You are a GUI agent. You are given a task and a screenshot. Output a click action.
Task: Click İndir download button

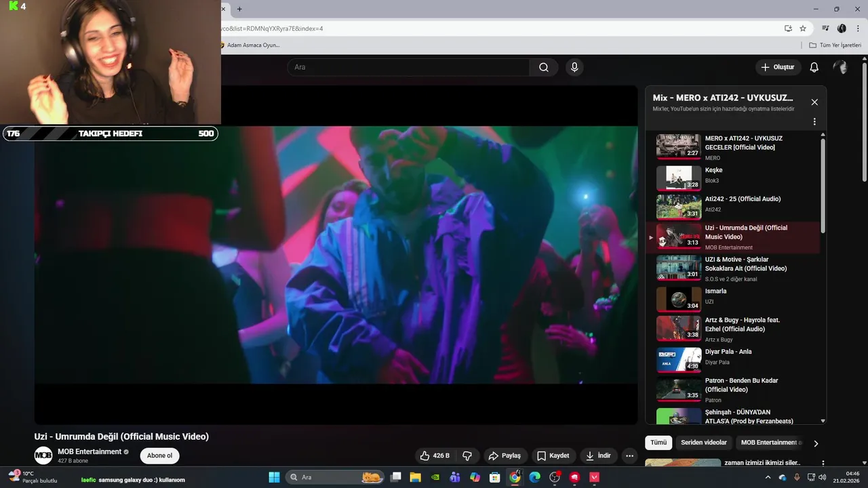(598, 455)
